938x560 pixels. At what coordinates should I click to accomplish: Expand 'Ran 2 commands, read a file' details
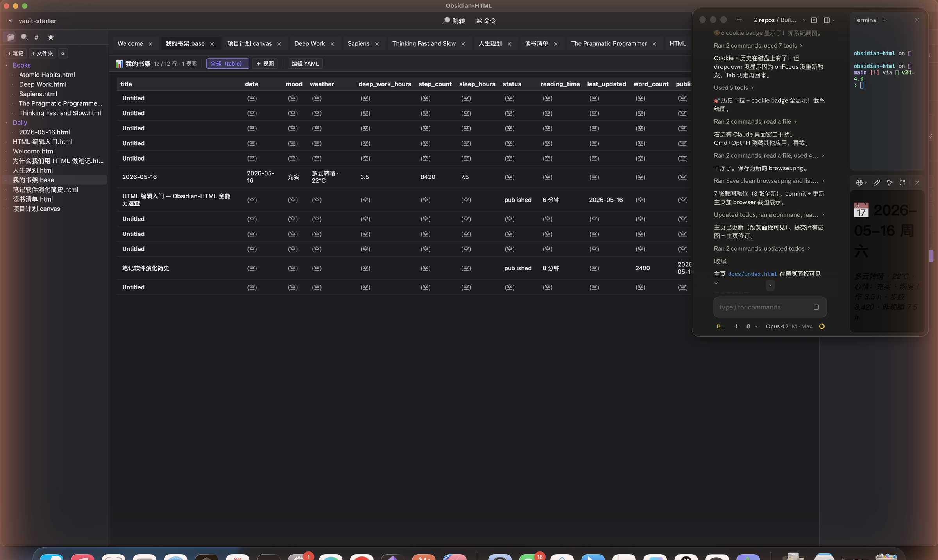[x=755, y=122]
